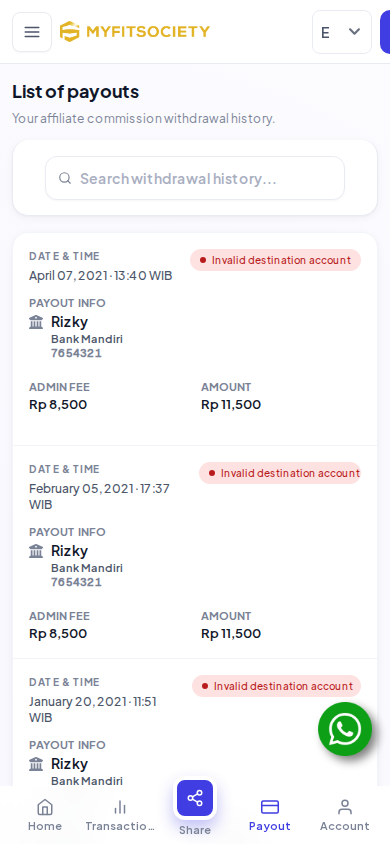
Task: Focus the Search withdrawal history field
Action: tap(195, 178)
